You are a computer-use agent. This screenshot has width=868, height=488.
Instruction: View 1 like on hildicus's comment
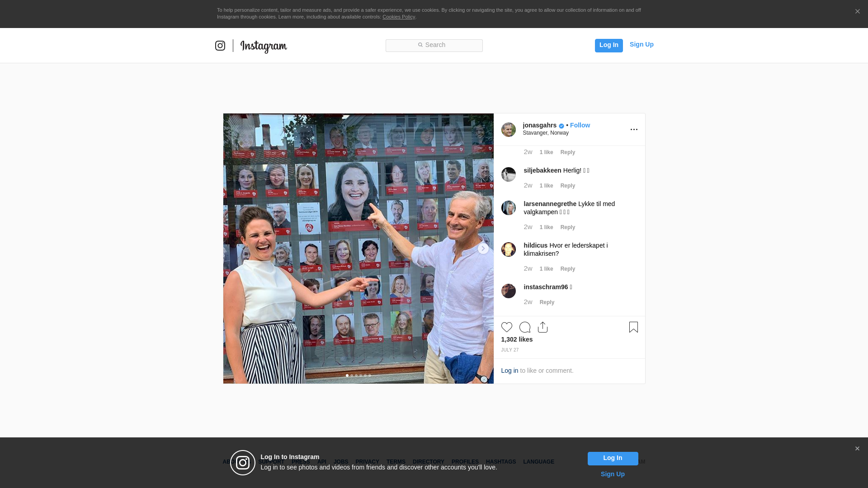(x=547, y=269)
